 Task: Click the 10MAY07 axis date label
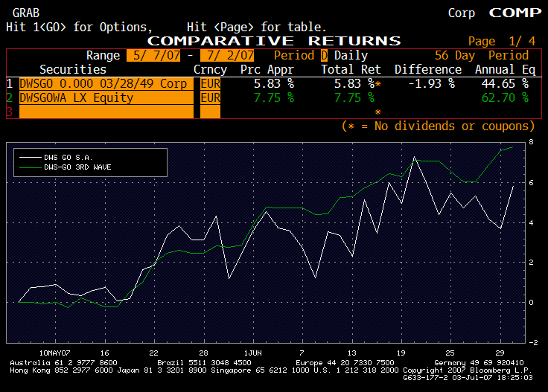coord(54,353)
